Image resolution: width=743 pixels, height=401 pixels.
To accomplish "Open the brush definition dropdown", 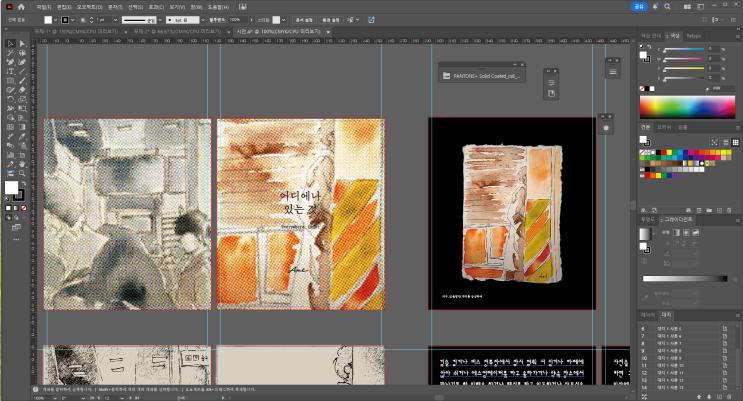I will (x=203, y=20).
